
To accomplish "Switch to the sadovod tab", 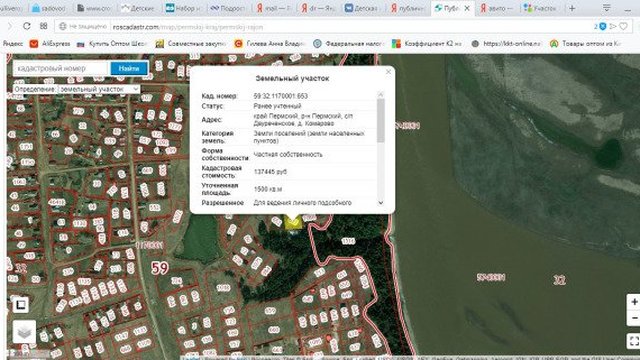I will (x=49, y=8).
